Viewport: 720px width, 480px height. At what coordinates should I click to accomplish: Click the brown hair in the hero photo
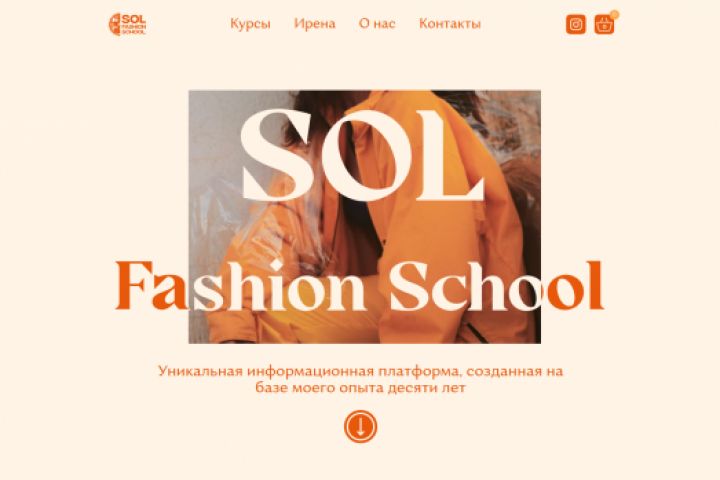click(317, 117)
